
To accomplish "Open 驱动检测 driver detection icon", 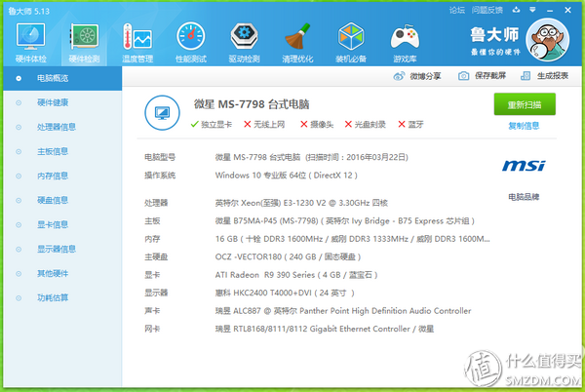I will click(244, 36).
